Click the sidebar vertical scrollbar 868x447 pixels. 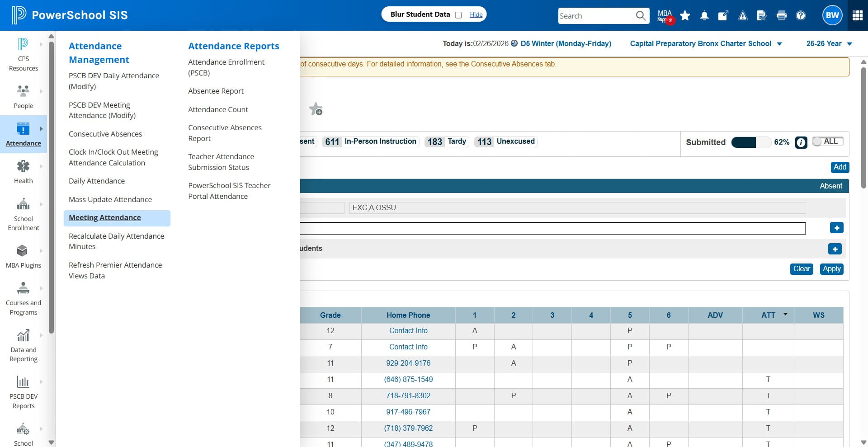[52, 187]
